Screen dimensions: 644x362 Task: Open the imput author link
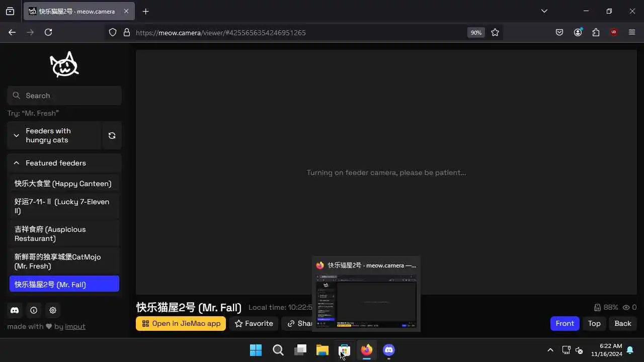[x=75, y=326]
